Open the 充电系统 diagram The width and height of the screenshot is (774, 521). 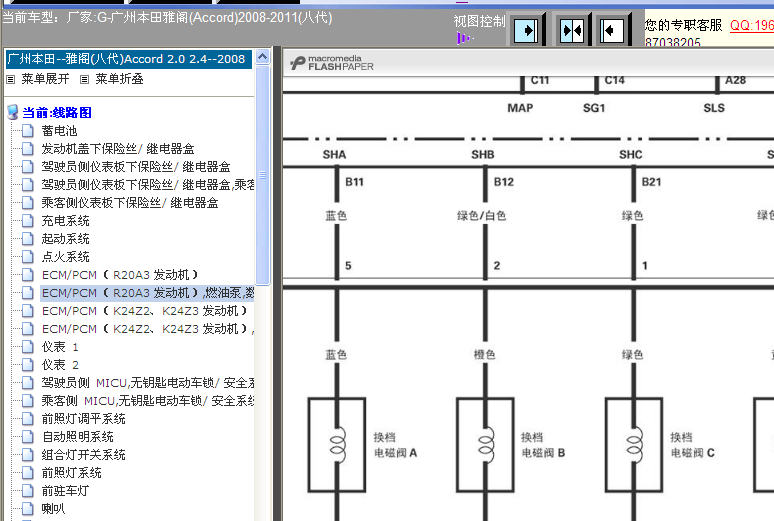65,221
